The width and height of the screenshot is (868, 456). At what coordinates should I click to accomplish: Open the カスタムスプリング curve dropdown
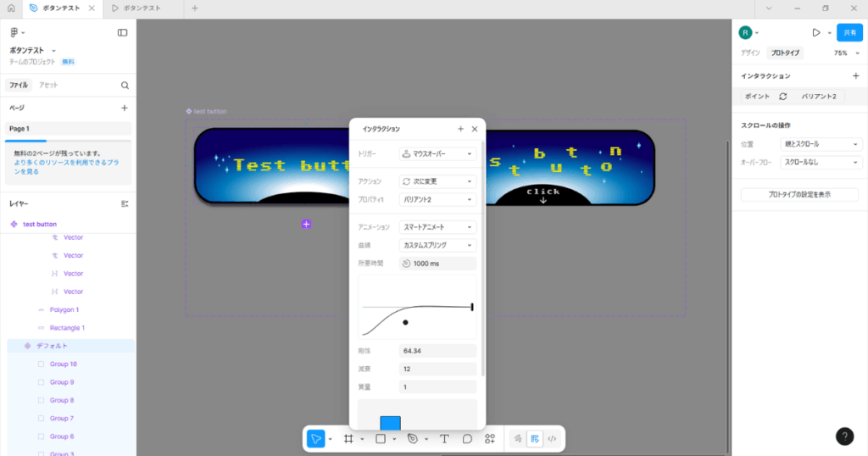[437, 246]
